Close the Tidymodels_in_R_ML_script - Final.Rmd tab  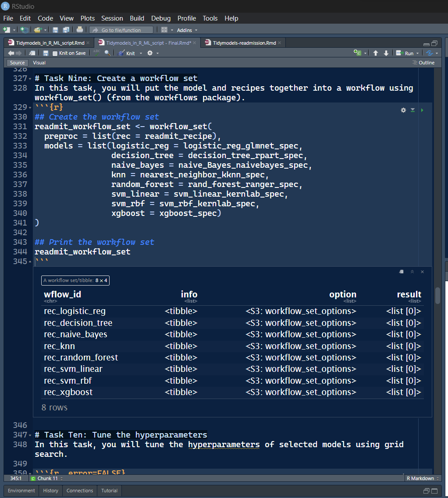(195, 43)
